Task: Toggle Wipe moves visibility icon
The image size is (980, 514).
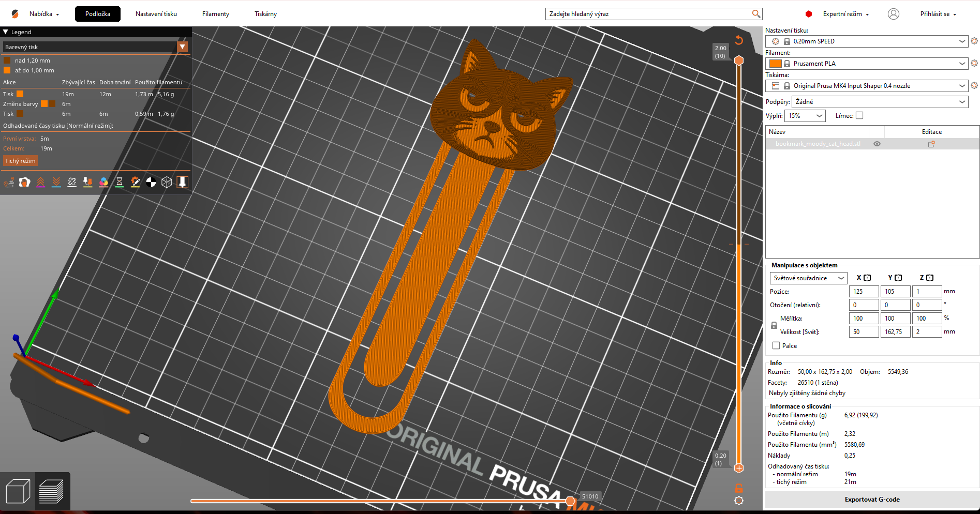Action: coord(25,182)
